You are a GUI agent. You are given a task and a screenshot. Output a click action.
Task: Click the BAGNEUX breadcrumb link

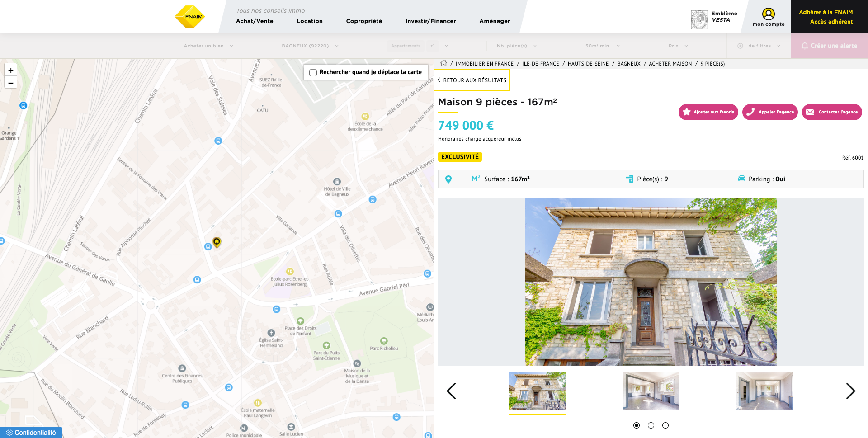click(x=628, y=64)
